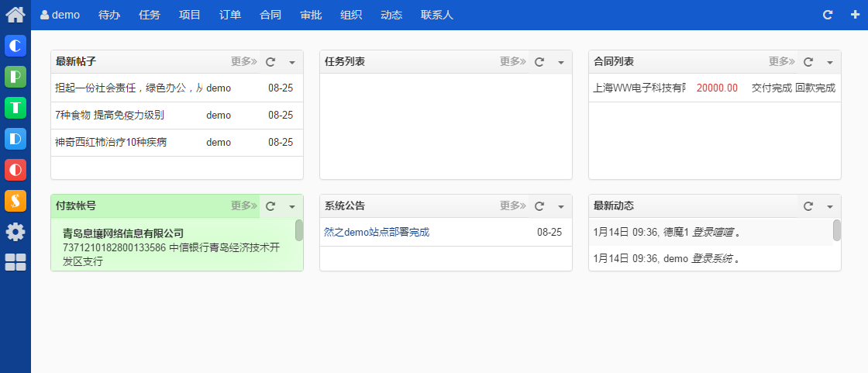
Task: Open the all-apps grid icon
Action: (x=15, y=262)
